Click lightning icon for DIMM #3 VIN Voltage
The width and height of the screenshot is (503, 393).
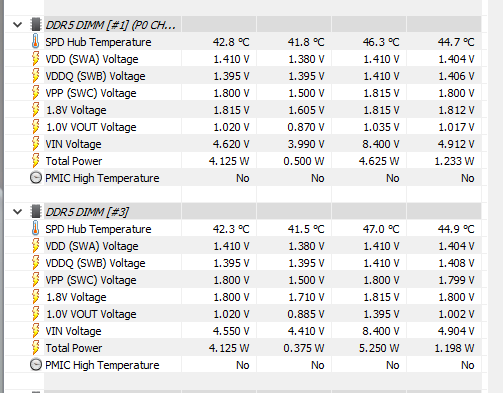[x=35, y=331]
